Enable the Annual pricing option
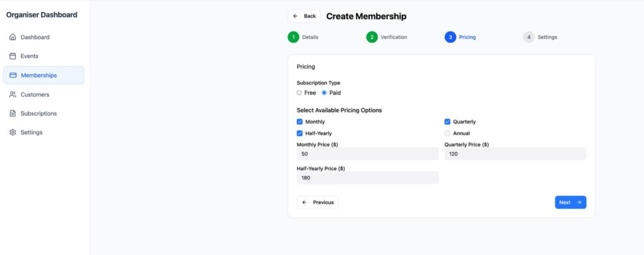The image size is (644, 255). click(448, 133)
